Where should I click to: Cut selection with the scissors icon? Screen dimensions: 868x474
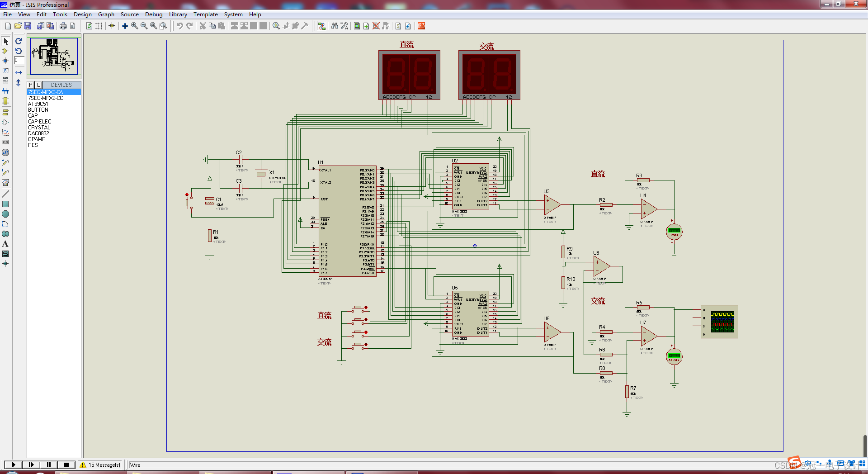click(203, 26)
